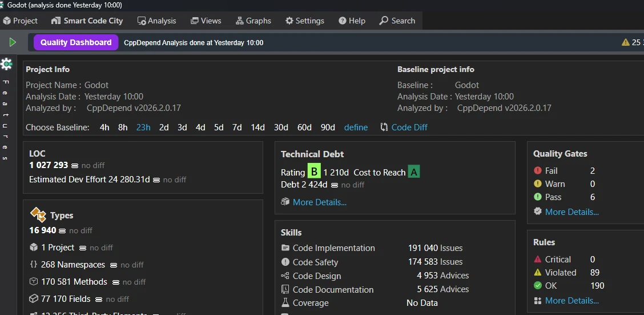
Task: Select the 4d baseline
Action: tap(200, 127)
